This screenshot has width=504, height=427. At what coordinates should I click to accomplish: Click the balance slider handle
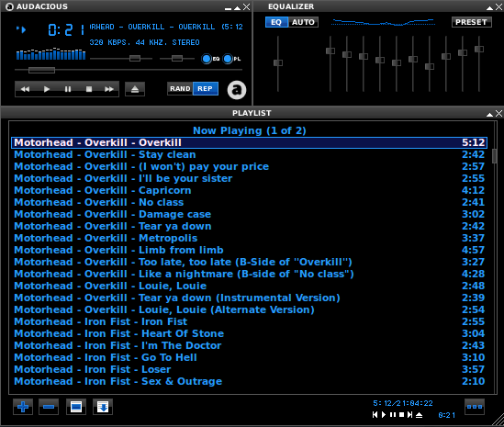(177, 58)
